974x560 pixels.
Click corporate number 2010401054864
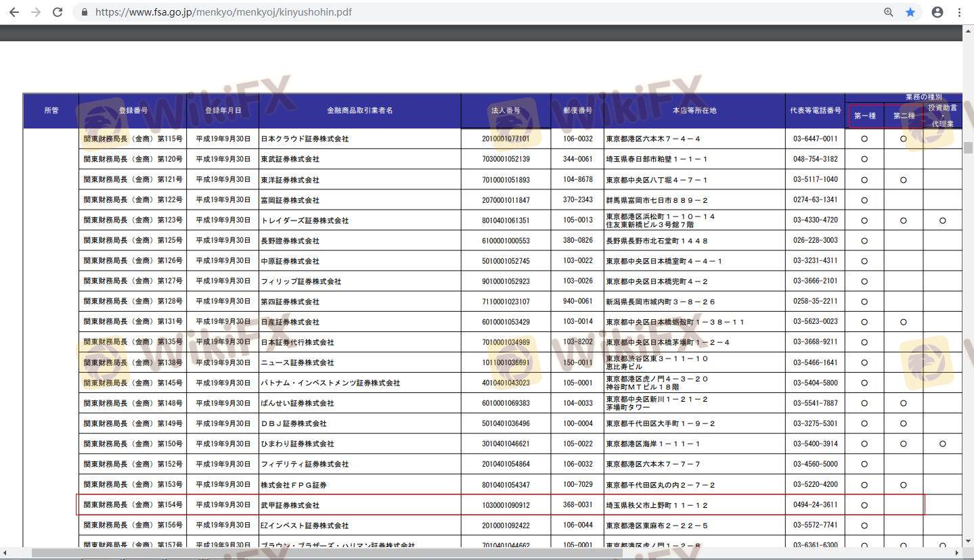pos(506,464)
